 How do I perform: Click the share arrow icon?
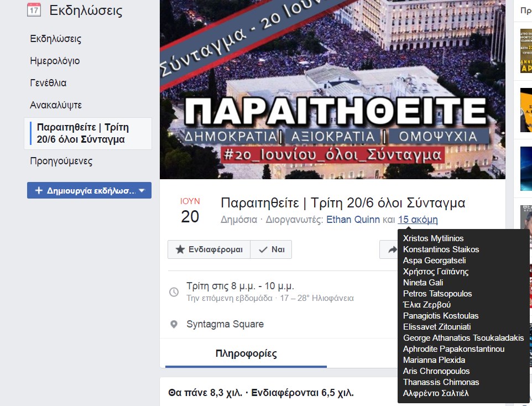coord(392,250)
